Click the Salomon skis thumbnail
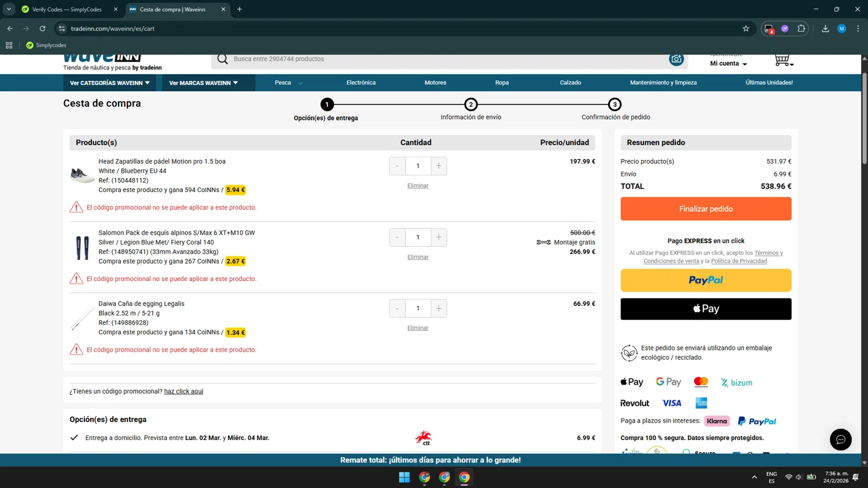 (82, 247)
